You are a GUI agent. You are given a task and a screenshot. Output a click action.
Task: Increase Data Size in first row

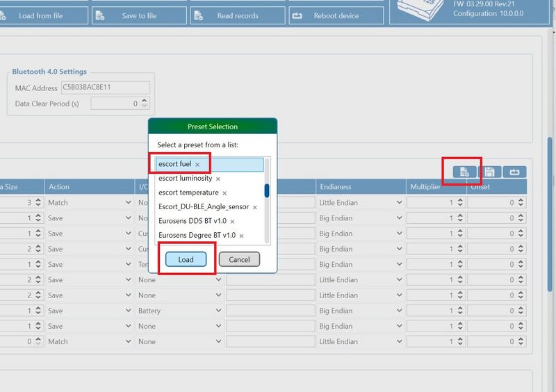pos(38,200)
